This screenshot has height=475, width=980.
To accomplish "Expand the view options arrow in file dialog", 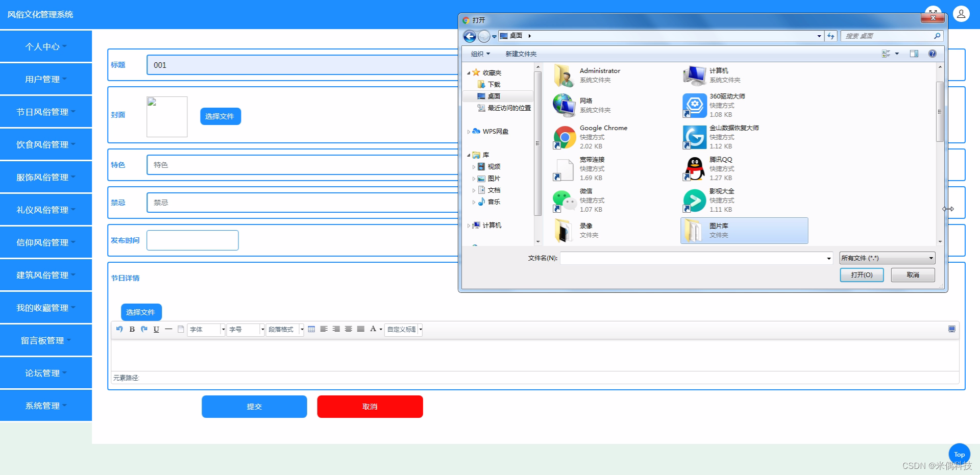I will click(x=897, y=54).
